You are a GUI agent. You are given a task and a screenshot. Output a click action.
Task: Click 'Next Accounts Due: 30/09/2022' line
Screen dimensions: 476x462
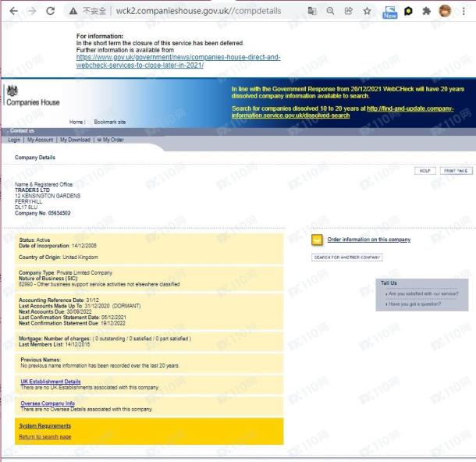click(55, 311)
